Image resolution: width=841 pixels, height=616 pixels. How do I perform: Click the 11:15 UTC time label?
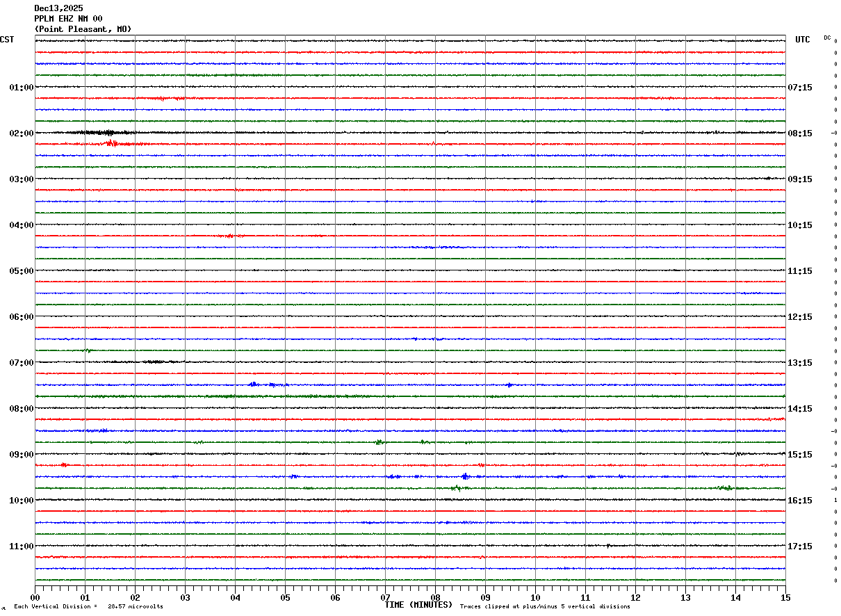[x=800, y=271]
